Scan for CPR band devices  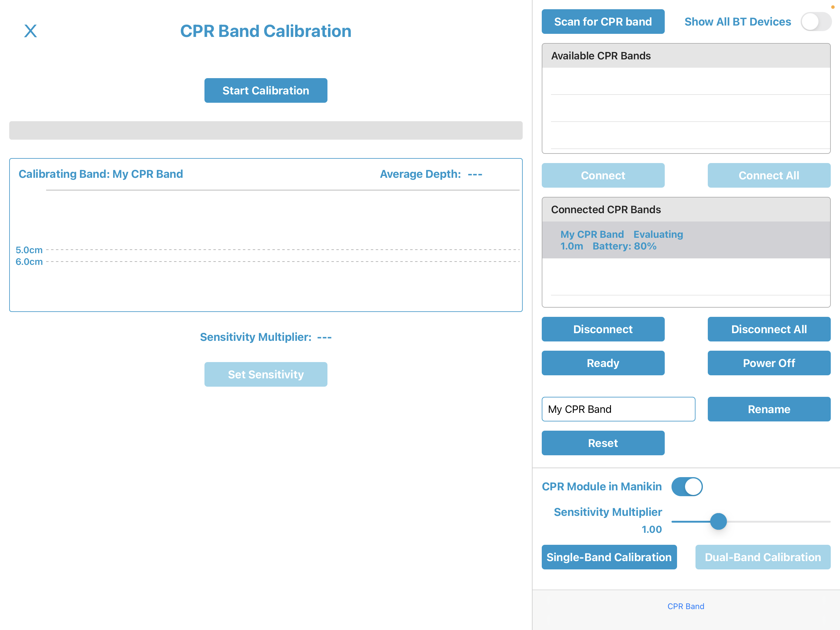pos(603,22)
